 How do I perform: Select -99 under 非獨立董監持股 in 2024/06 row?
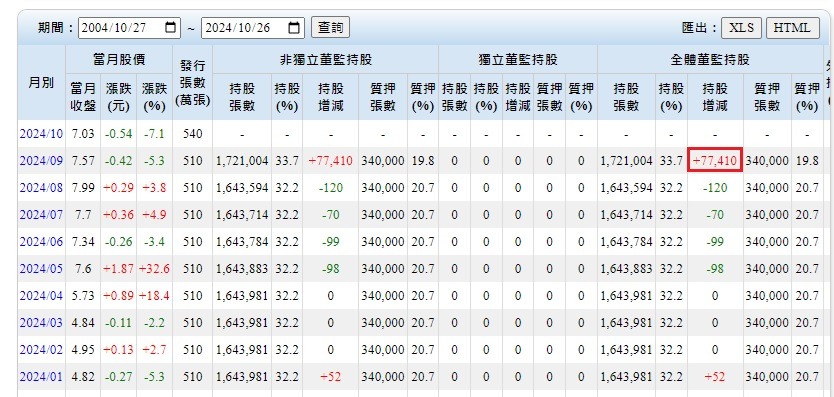[330, 242]
